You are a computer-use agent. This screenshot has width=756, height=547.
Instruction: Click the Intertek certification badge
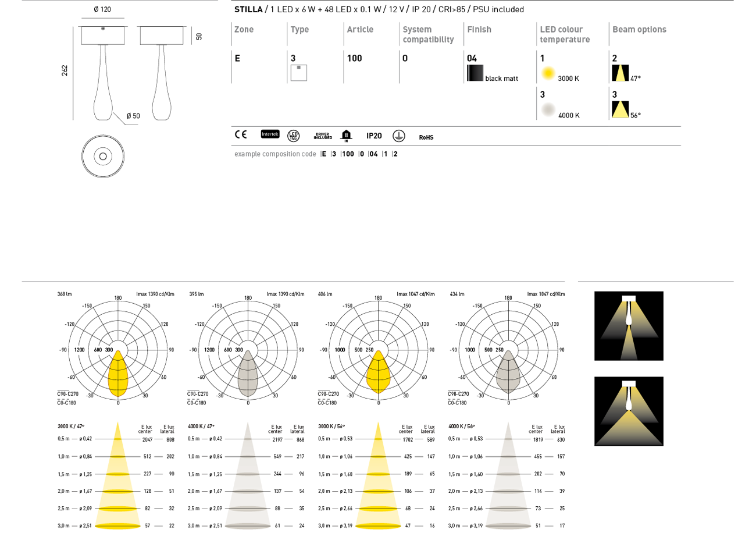click(270, 134)
